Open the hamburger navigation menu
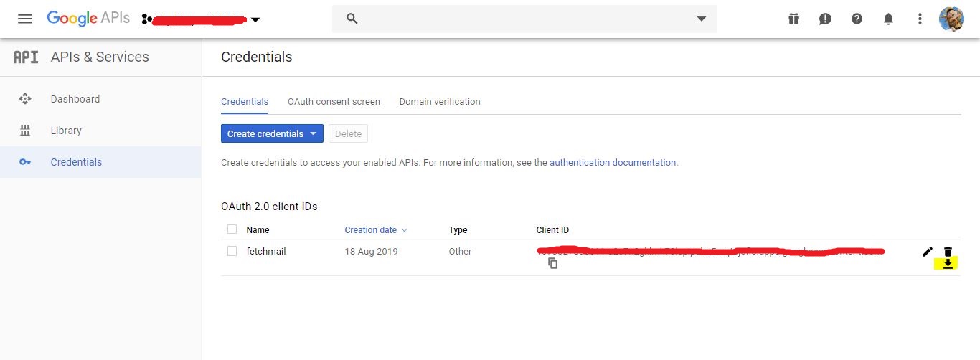 [x=25, y=19]
